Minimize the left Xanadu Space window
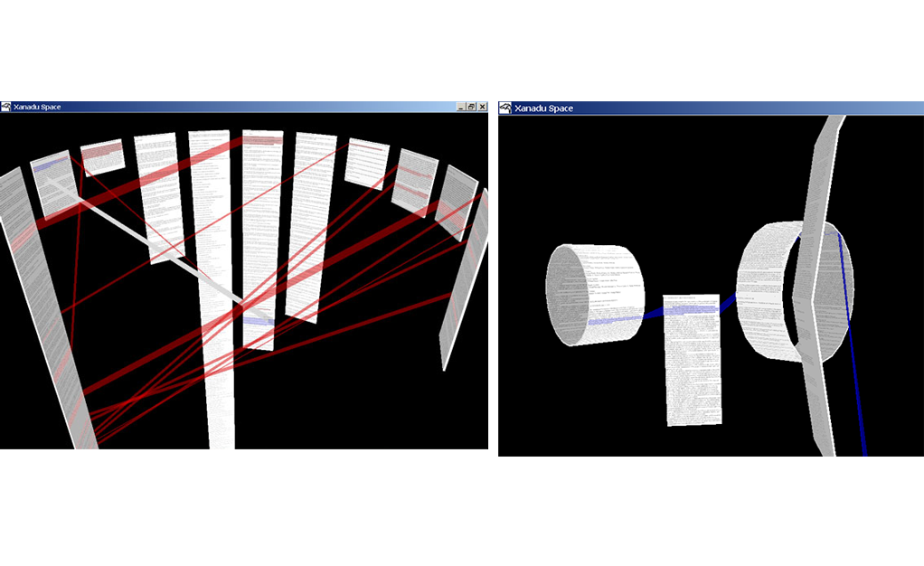 (x=461, y=107)
